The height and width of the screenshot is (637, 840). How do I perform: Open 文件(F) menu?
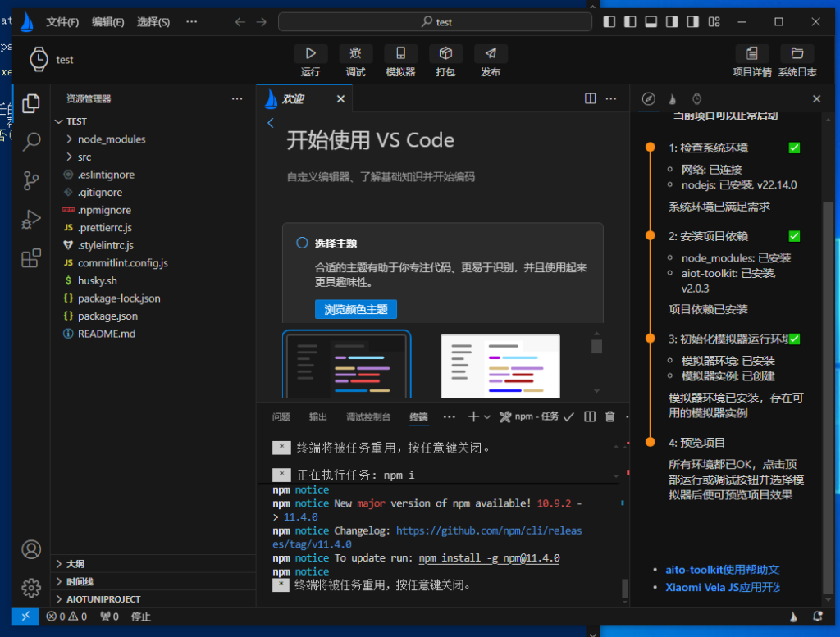(62, 22)
